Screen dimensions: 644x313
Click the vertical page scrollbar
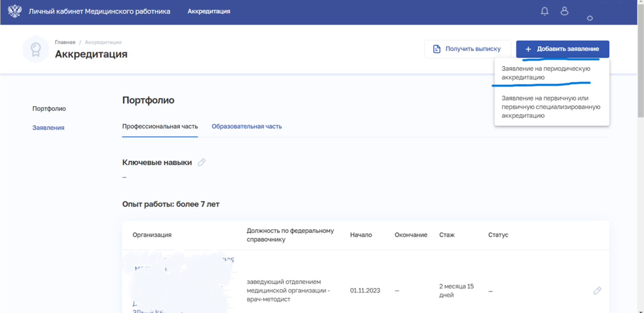coord(640,156)
